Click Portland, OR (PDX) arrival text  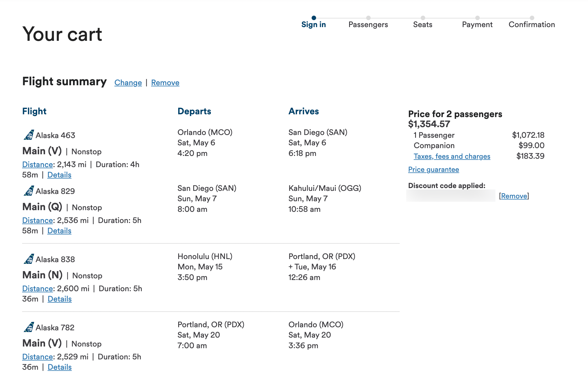pos(322,257)
